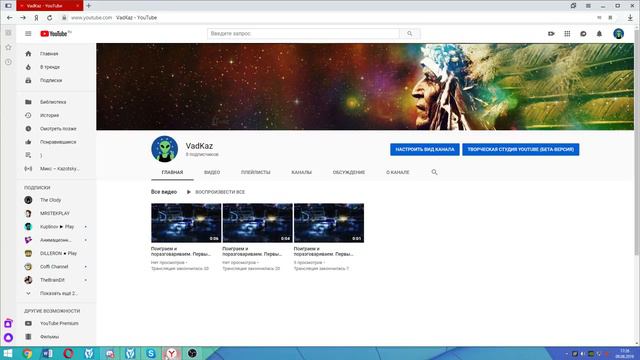This screenshot has width=640, height=360.
Task: Click the VadKaz alien channel avatar
Action: coord(164,149)
